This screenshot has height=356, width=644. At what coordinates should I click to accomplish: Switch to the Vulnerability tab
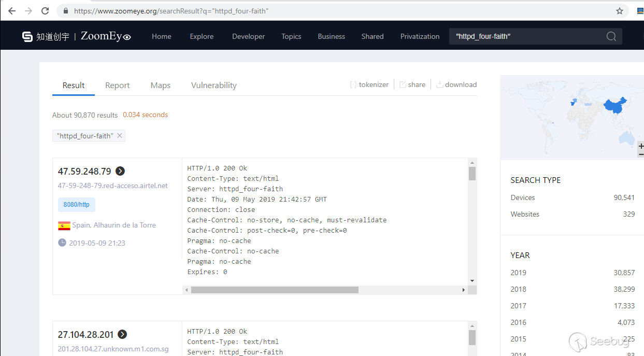coord(214,86)
